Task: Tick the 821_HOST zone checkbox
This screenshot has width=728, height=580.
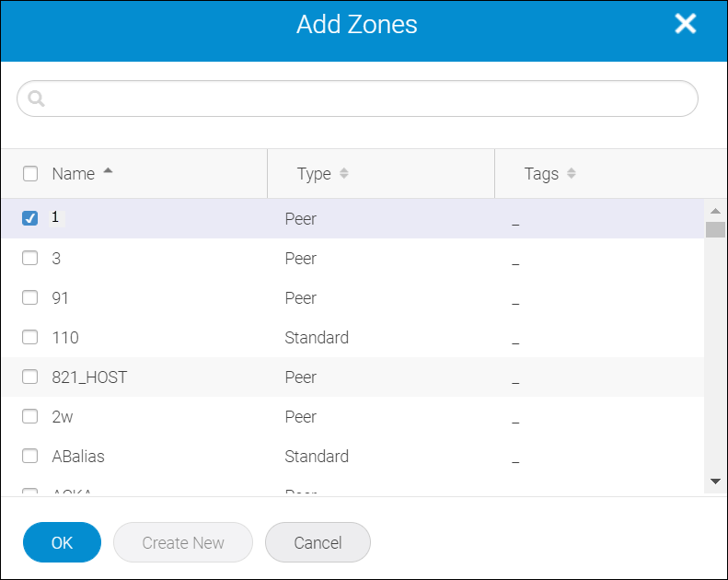Action: click(x=30, y=377)
